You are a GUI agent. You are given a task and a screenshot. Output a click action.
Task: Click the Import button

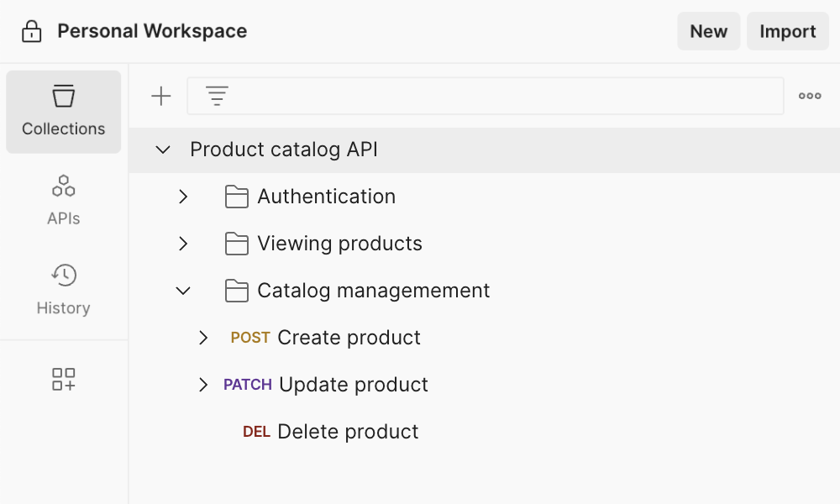coord(787,31)
